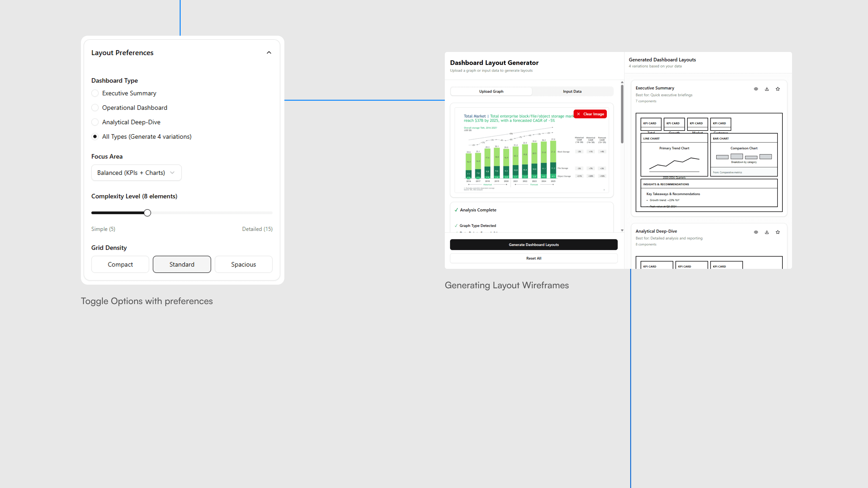Click the scrollbar down arrow in upload panel

pos(622,230)
